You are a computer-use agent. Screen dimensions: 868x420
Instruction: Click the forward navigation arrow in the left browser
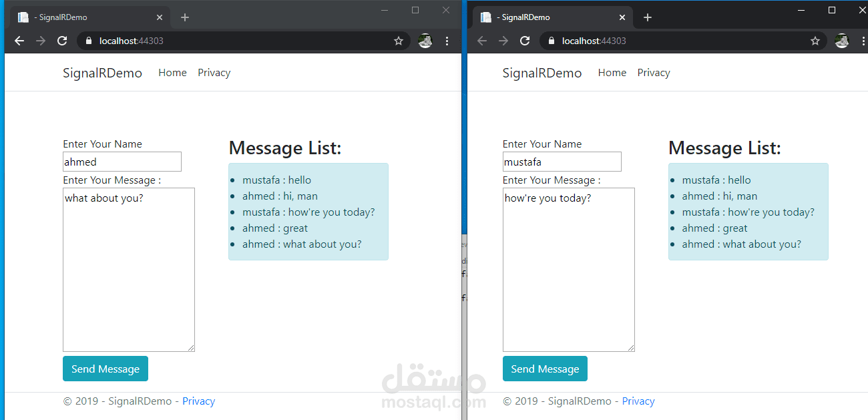tap(41, 40)
